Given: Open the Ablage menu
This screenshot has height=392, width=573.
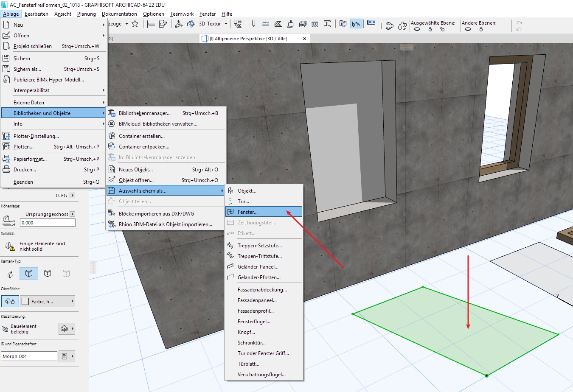Looking at the screenshot, I should coord(11,14).
